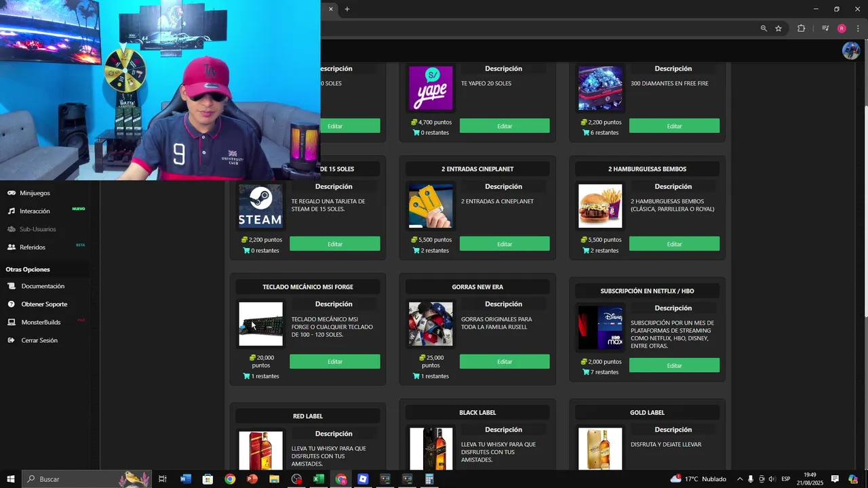Screen dimensions: 868x488
Task: Open the Windows Start menu
Action: [x=9, y=479]
